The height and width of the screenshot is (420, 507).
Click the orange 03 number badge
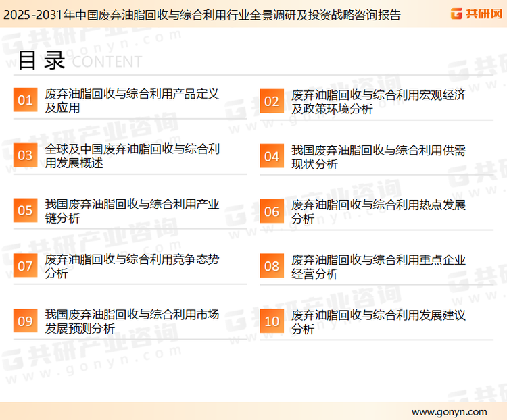click(25, 155)
